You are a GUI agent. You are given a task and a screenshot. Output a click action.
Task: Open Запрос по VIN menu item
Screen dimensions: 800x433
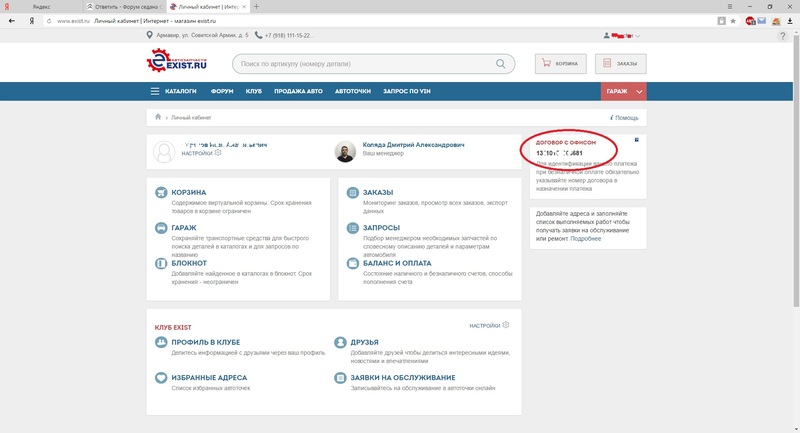(x=407, y=91)
